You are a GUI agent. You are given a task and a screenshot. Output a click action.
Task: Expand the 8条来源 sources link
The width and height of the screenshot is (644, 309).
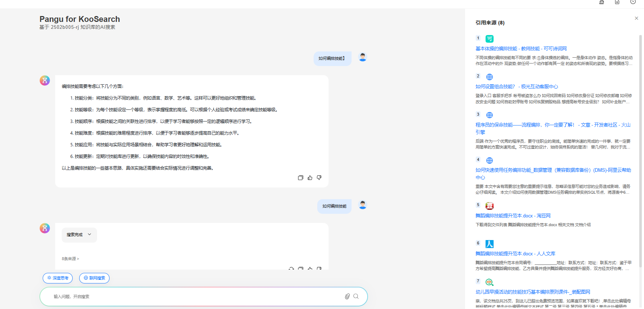70,259
